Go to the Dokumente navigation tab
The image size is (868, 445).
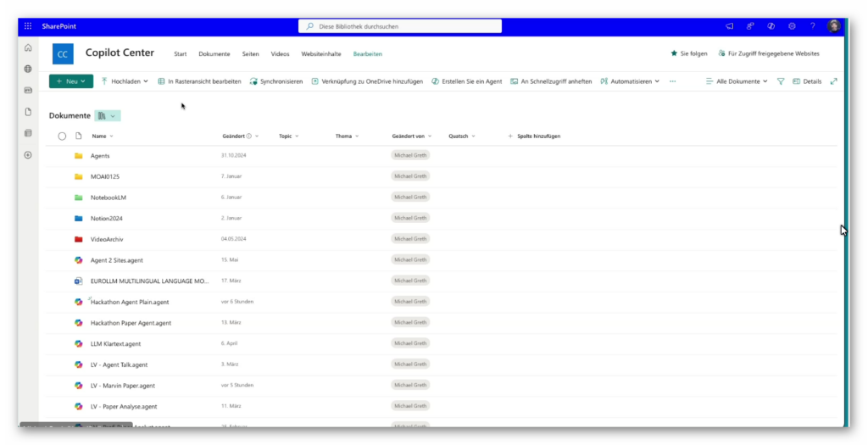point(214,54)
